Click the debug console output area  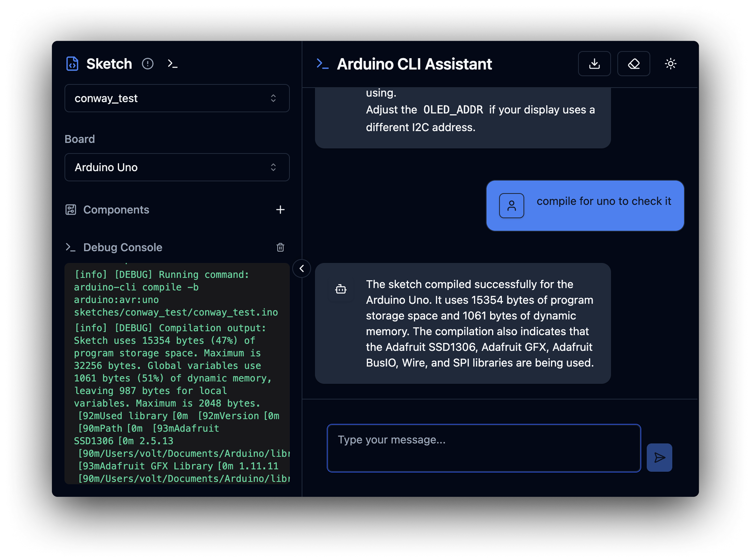pos(177,373)
